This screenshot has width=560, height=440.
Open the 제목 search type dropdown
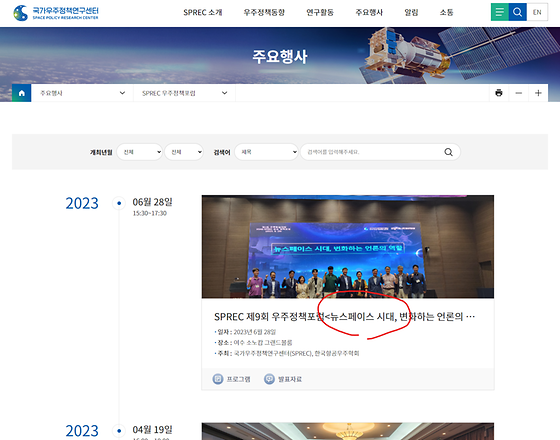266,152
